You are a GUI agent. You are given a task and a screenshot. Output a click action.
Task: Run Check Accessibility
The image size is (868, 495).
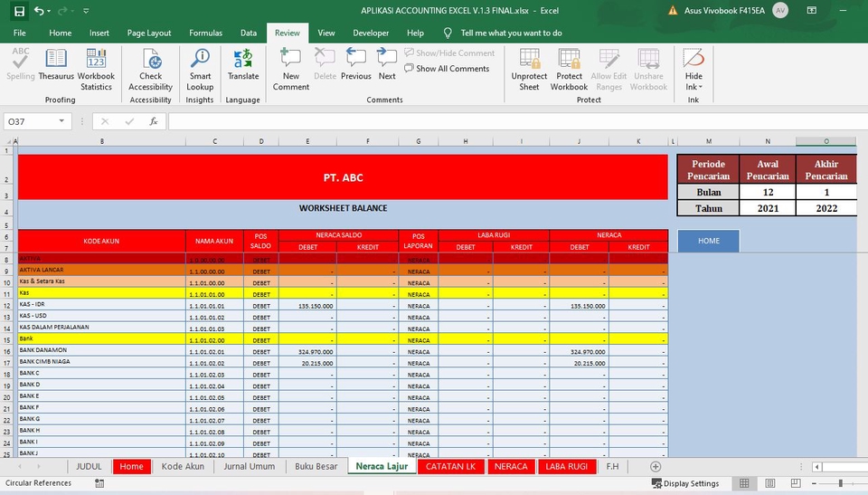coord(151,70)
